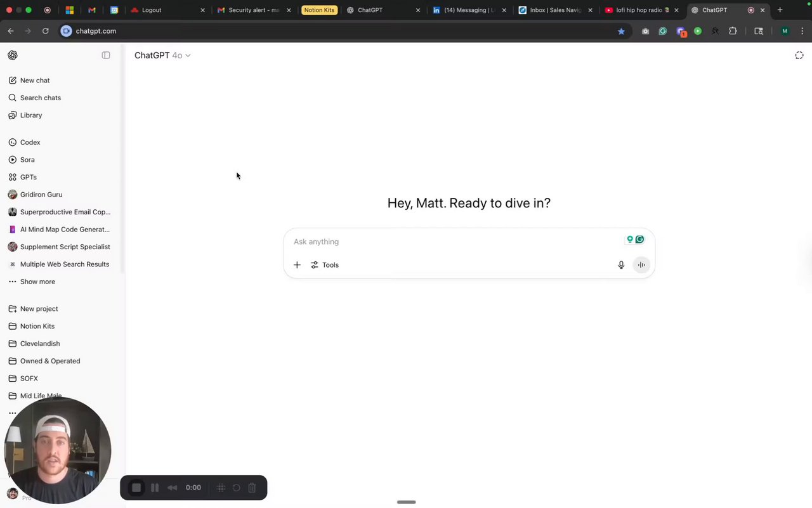Open a new browser tab
This screenshot has height=508, width=812.
pos(780,10)
